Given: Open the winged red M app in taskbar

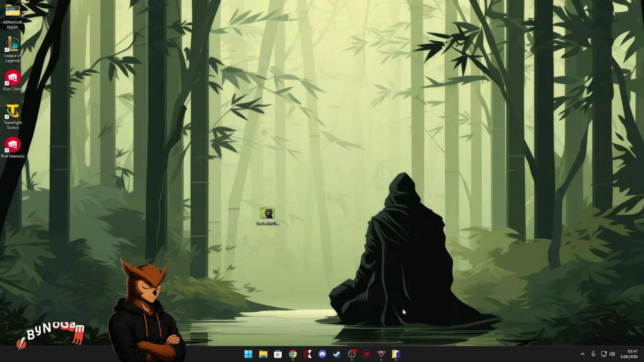Looking at the screenshot, I should click(381, 354).
